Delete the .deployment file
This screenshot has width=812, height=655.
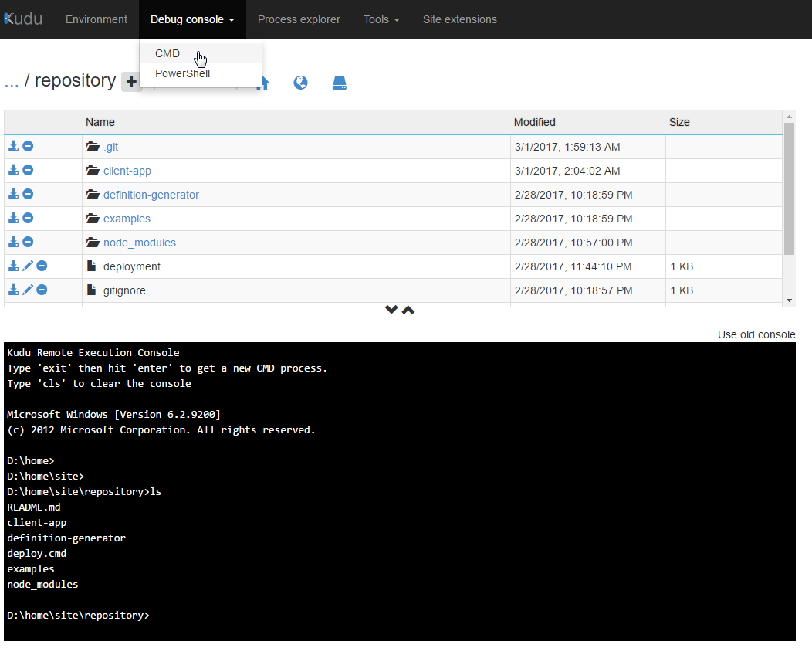coord(42,266)
